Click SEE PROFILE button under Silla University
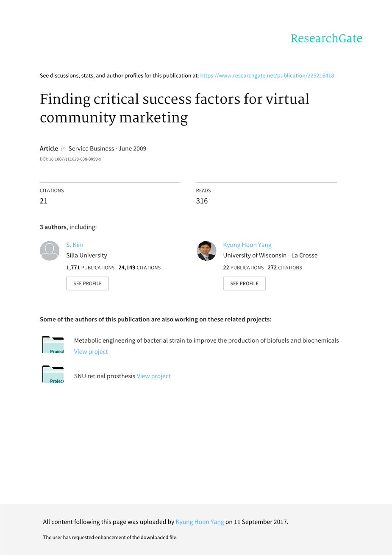The image size is (392, 555). [87, 284]
